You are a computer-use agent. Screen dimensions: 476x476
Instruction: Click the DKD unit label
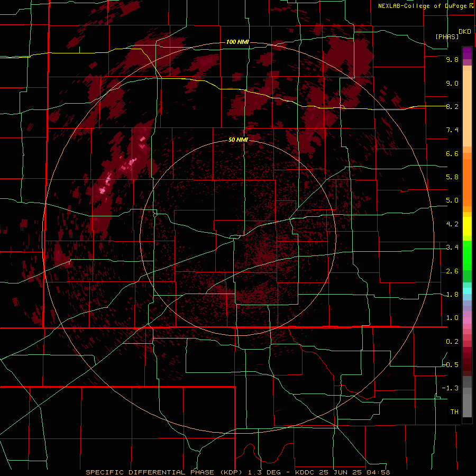465,32
